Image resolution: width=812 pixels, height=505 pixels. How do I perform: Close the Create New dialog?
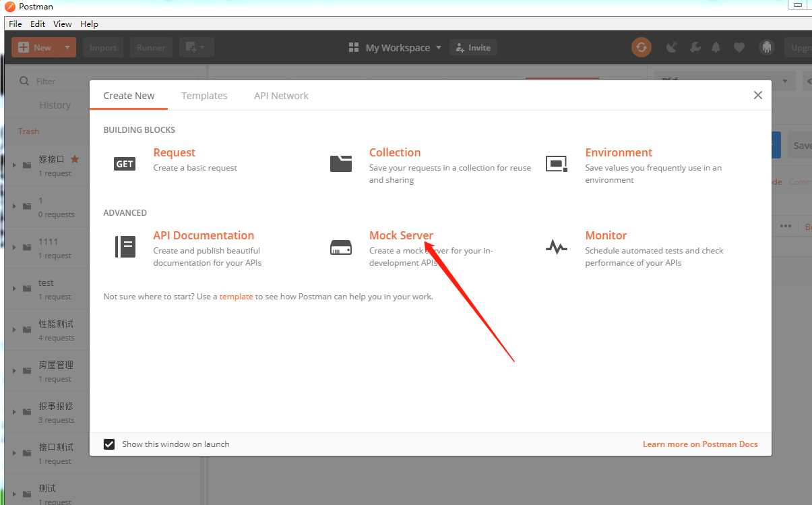[x=758, y=95]
